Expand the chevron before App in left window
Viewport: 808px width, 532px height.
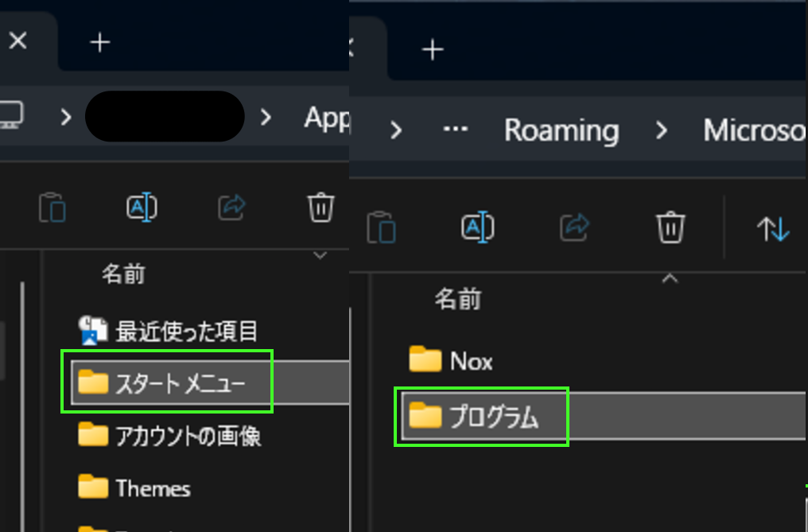[266, 117]
